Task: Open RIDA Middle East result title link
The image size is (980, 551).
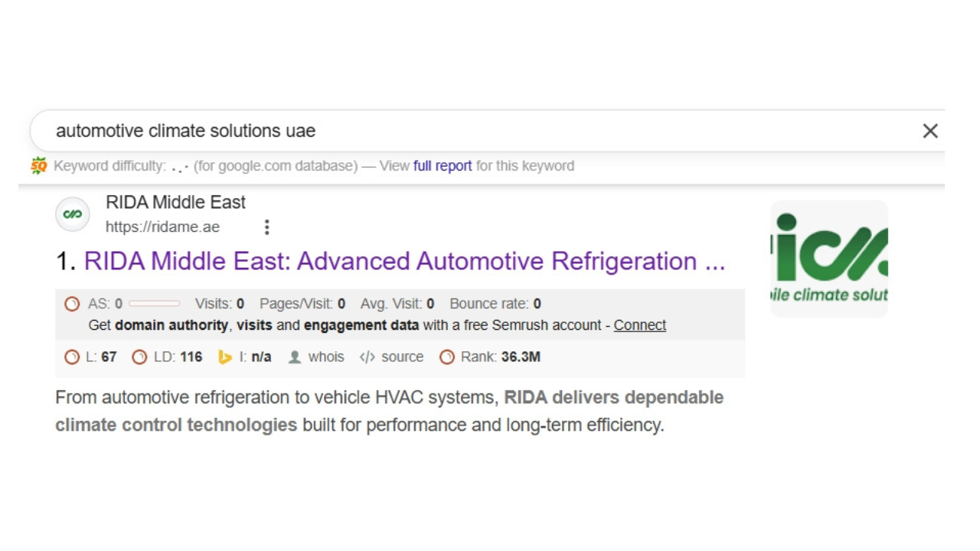Action: pos(404,261)
